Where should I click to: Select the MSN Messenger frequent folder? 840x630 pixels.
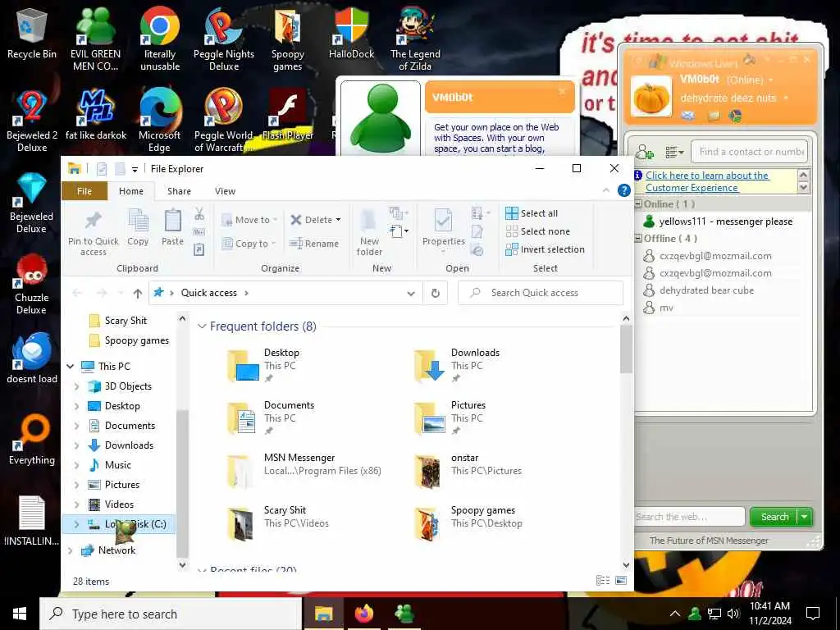coord(305,470)
